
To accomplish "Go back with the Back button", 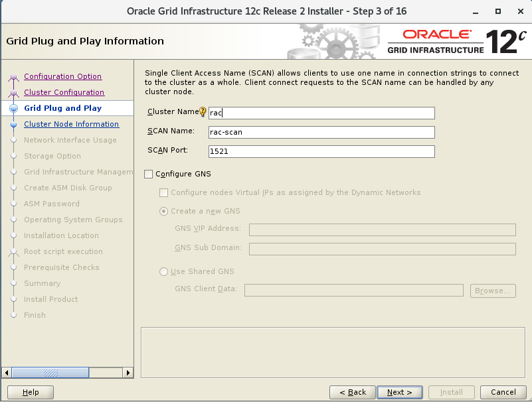I will [x=353, y=392].
